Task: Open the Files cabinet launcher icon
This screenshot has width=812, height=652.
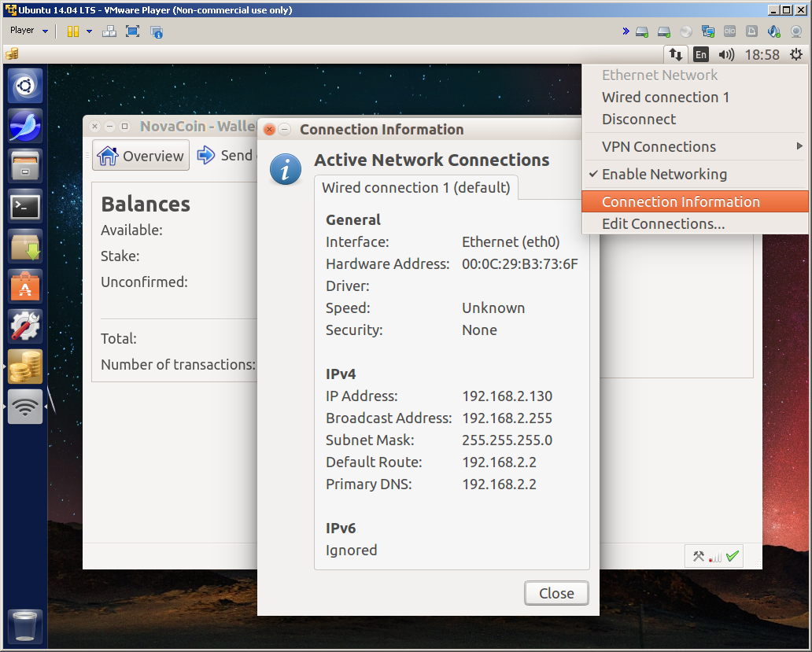Action: pyautogui.click(x=25, y=167)
